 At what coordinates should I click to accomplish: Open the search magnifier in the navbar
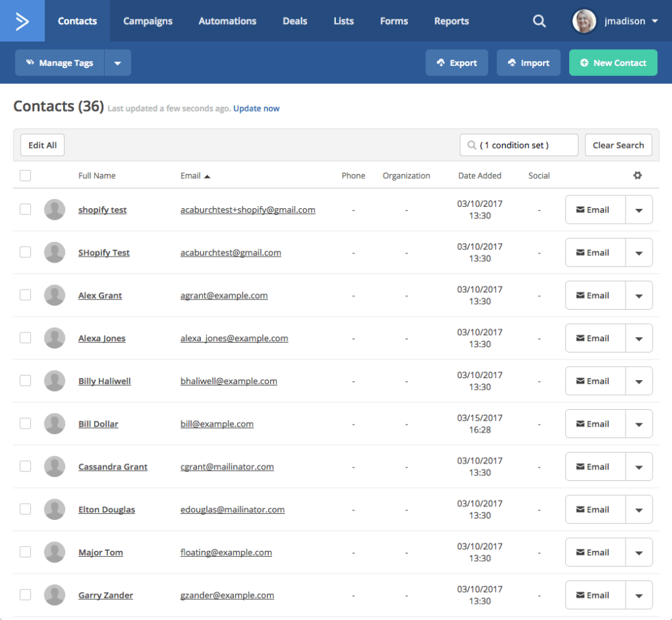point(539,21)
